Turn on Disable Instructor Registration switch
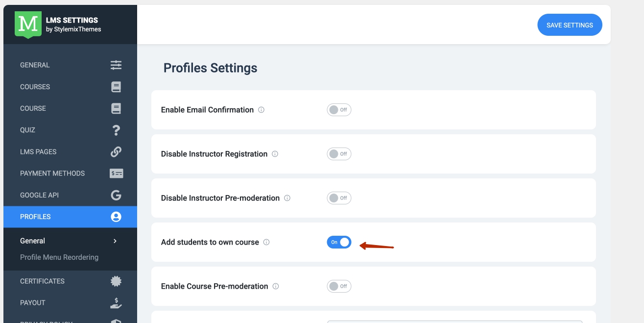644x323 pixels. pos(339,154)
